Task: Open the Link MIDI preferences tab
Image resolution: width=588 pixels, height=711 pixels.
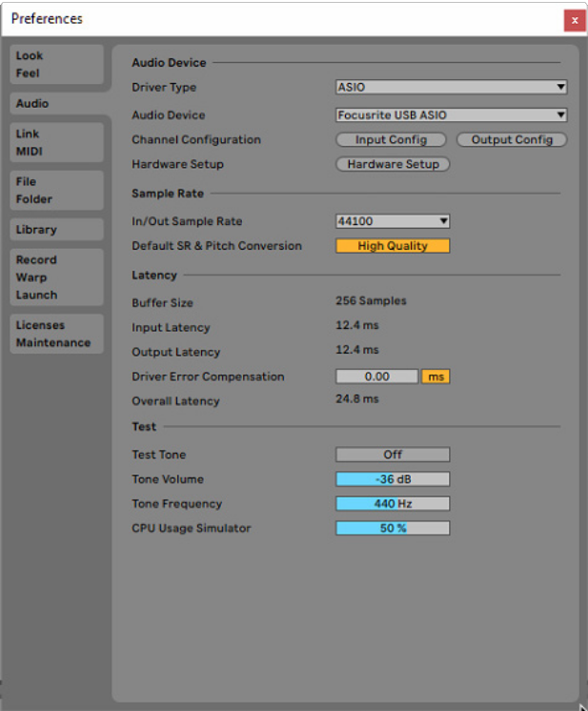Action: [55, 142]
